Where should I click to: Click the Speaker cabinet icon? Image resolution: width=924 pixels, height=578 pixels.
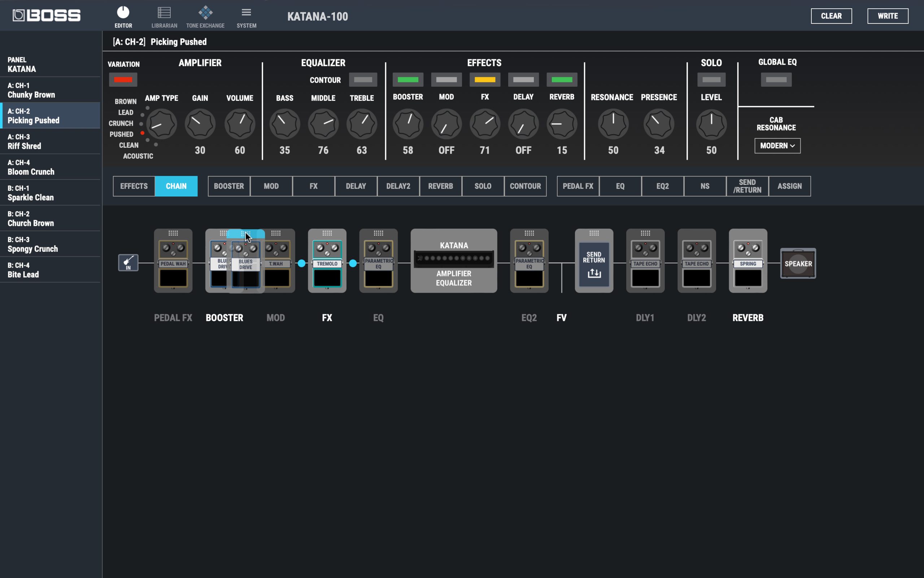798,263
